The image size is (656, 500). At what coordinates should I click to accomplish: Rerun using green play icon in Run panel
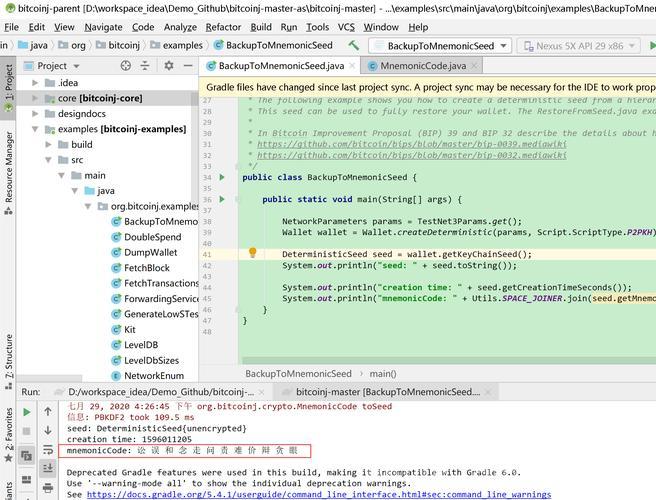(x=26, y=412)
